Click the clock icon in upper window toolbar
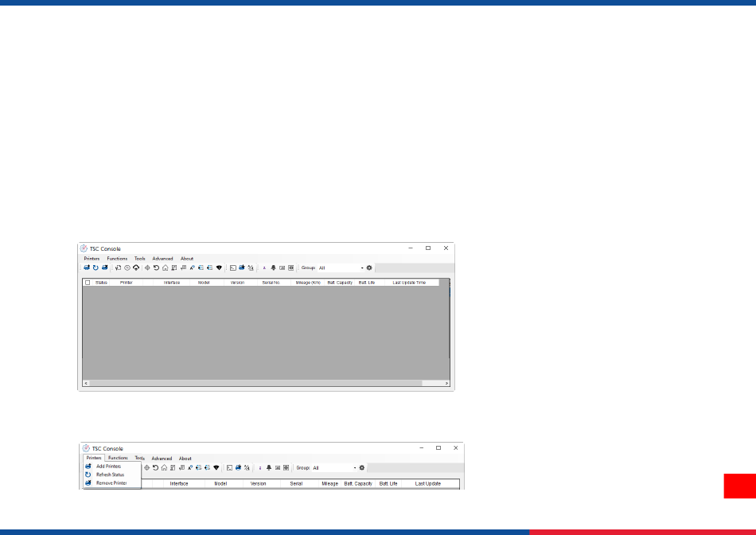This screenshot has width=756, height=535. (127, 268)
